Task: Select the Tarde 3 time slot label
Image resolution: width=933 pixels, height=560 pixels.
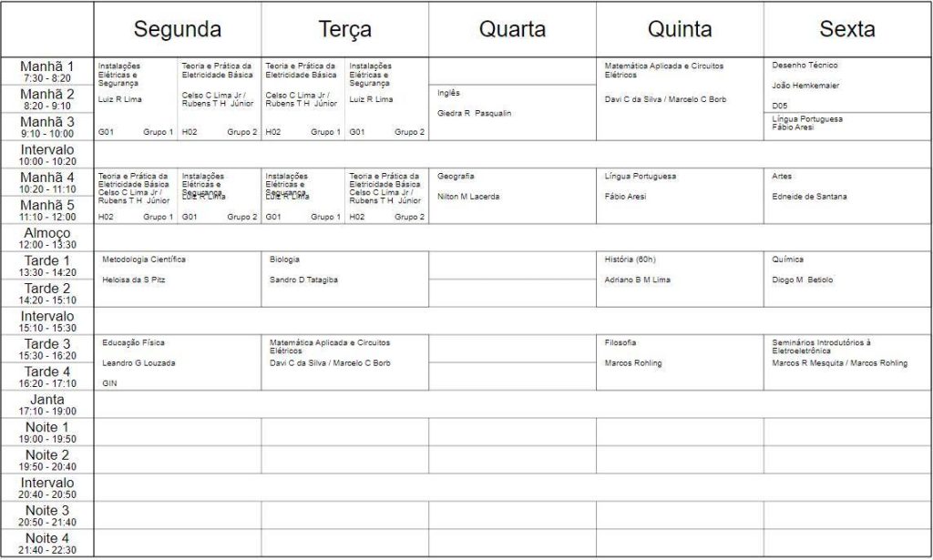Action: (x=47, y=350)
